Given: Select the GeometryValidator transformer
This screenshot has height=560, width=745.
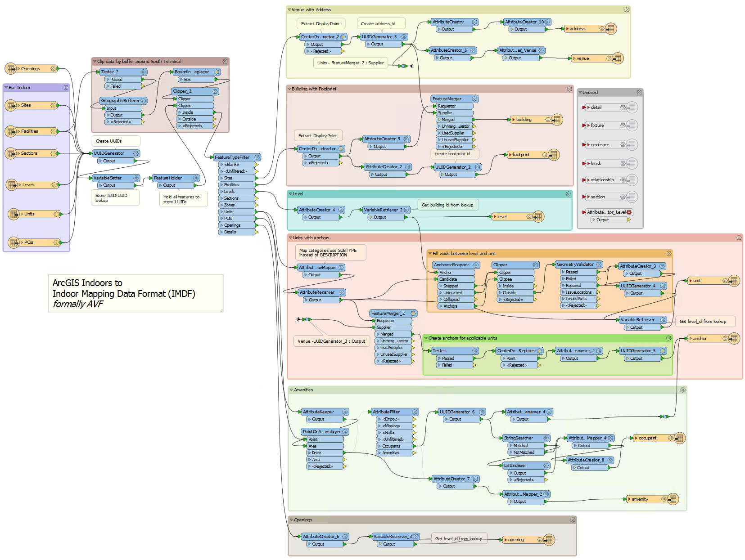Looking at the screenshot, I should [579, 264].
